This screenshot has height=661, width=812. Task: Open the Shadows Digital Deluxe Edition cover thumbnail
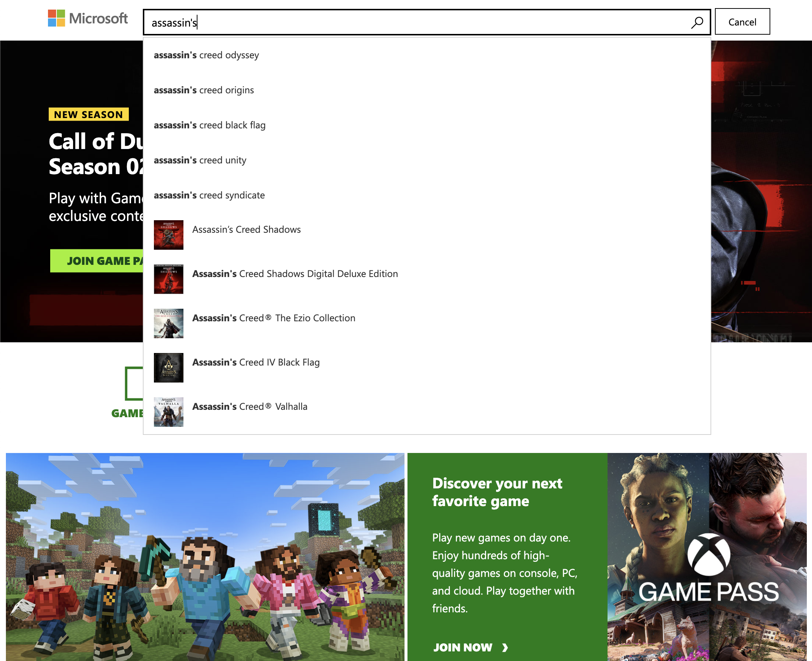(x=168, y=279)
